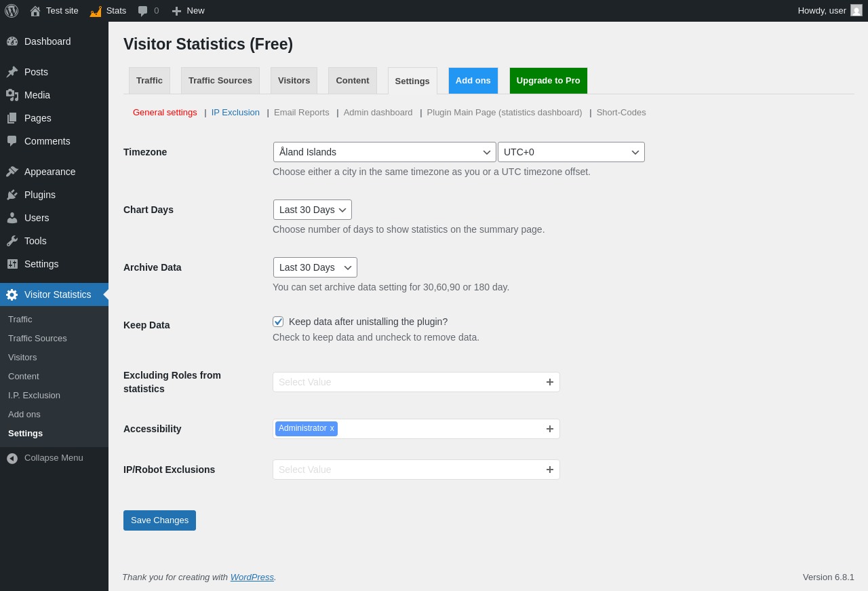Click the Upgrade to Pro button
The image size is (868, 591).
(x=549, y=81)
